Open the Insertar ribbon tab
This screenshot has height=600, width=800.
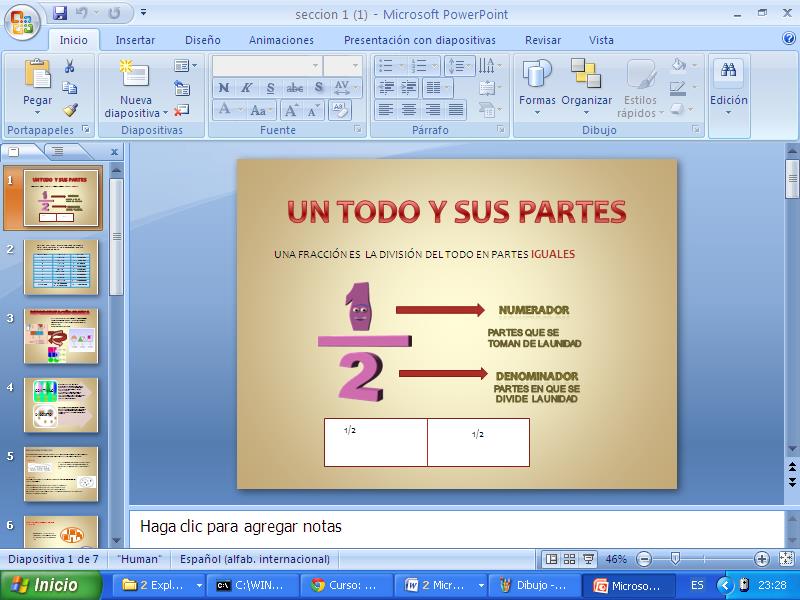pyautogui.click(x=135, y=40)
